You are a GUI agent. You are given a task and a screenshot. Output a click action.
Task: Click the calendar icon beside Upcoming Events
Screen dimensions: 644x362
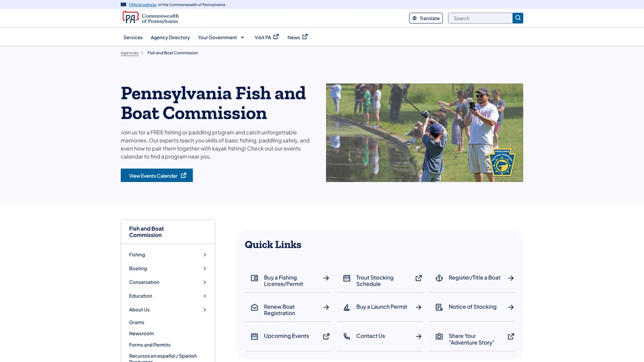[x=255, y=336]
